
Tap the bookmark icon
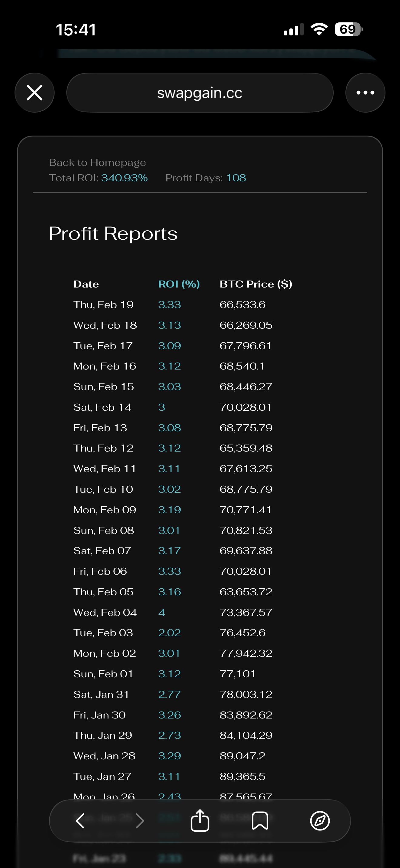260,820
